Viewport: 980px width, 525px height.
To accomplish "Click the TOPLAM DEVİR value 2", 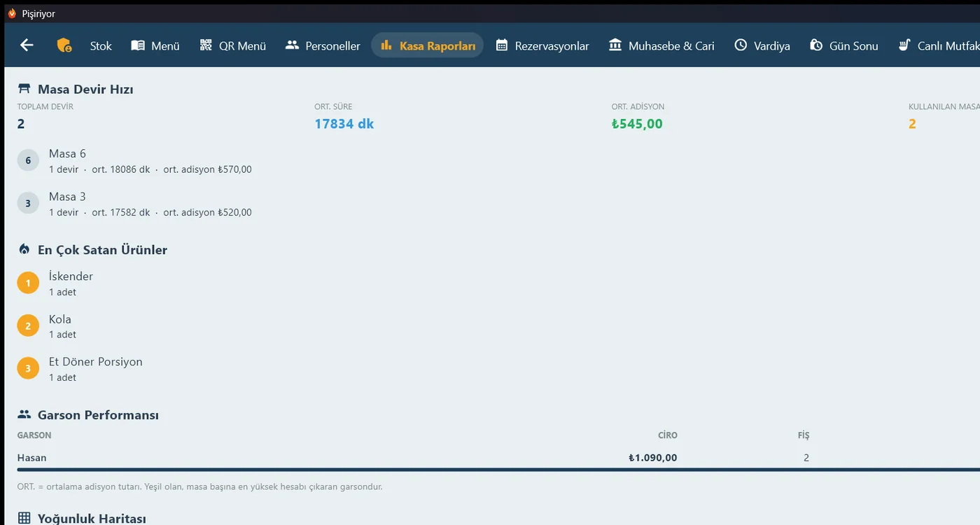I will tap(21, 124).
